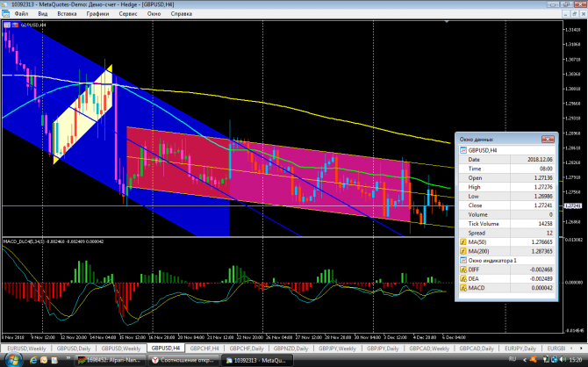The width and height of the screenshot is (588, 367).
Task: Switch to GBPUSD,Daily chart tab
Action: tap(74, 349)
